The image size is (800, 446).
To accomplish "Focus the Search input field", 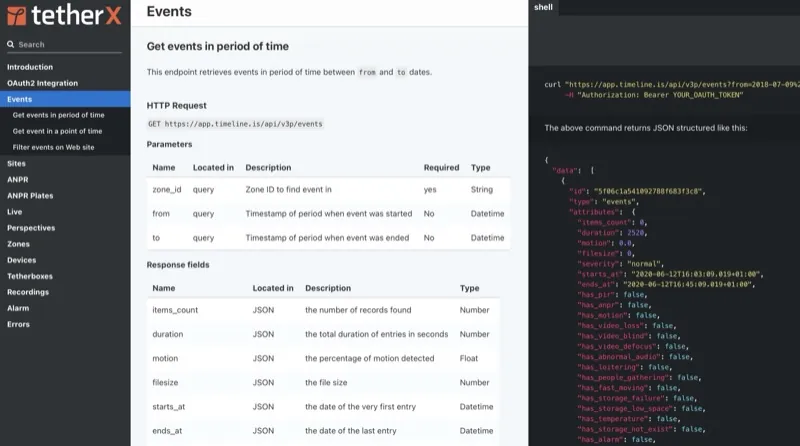I will pos(64,44).
